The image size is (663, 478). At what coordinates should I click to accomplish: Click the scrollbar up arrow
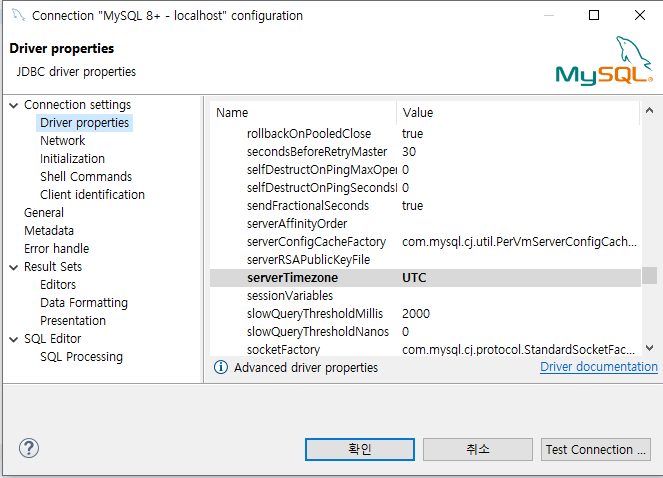(x=649, y=111)
